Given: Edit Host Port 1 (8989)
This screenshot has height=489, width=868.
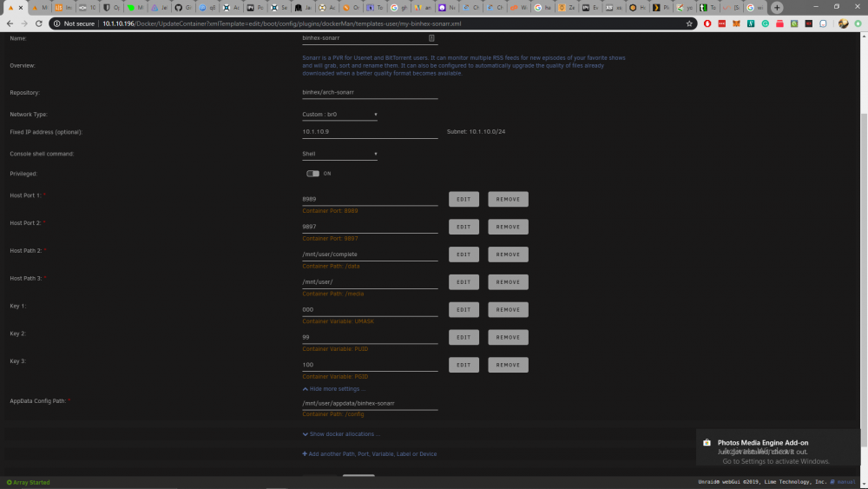Looking at the screenshot, I should [x=464, y=200].
